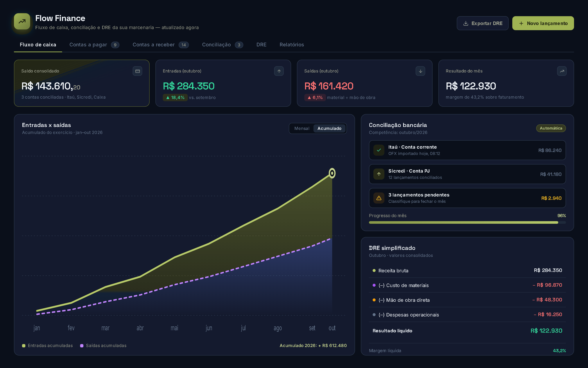This screenshot has height=368, width=588.
Task: Switch to Contas a receber tab
Action: point(161,45)
